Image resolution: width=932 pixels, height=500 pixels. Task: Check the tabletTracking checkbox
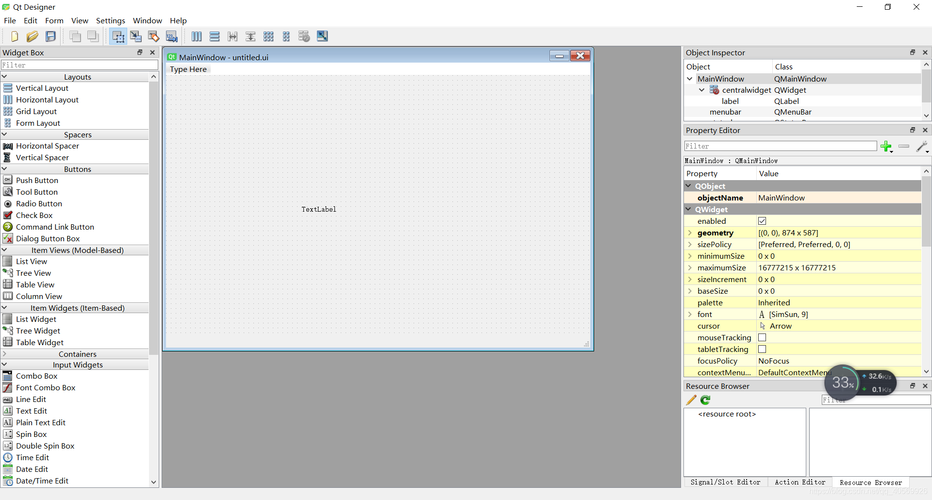click(762, 350)
